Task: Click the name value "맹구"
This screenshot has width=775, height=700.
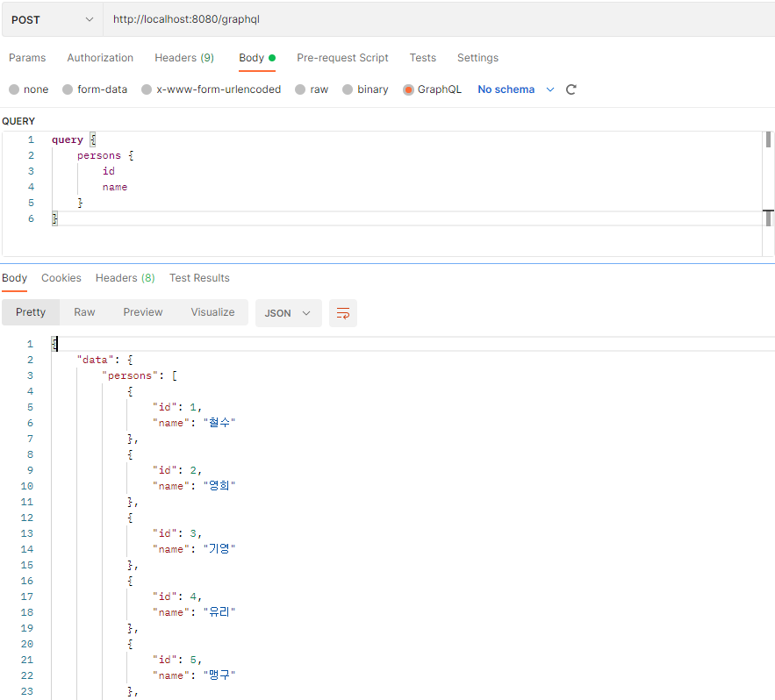Action: pos(219,675)
